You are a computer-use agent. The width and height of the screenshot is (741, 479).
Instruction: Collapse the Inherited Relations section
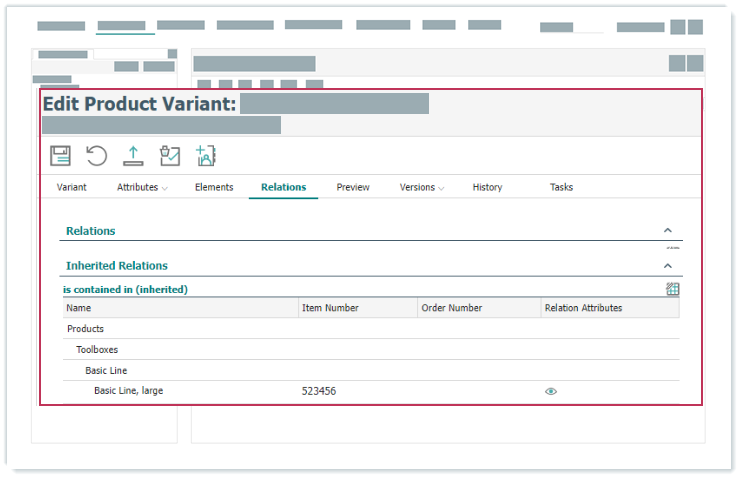(x=668, y=266)
